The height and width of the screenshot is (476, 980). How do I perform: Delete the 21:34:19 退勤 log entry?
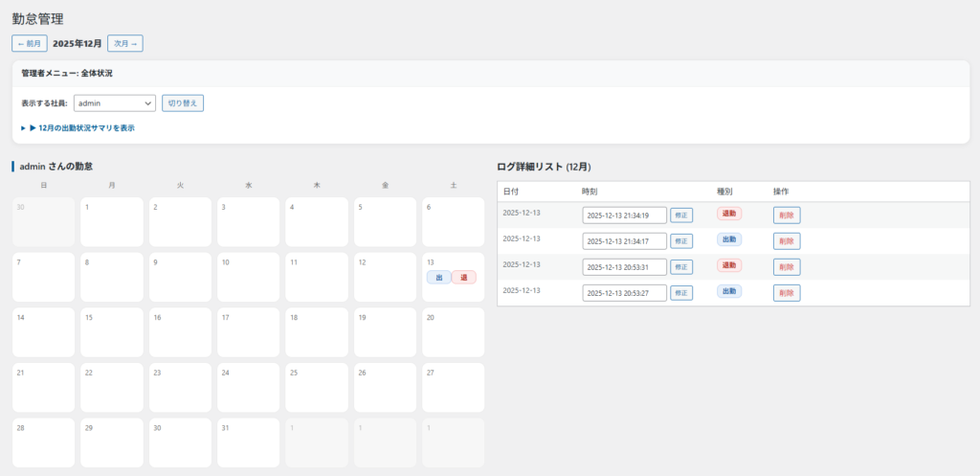tap(786, 215)
